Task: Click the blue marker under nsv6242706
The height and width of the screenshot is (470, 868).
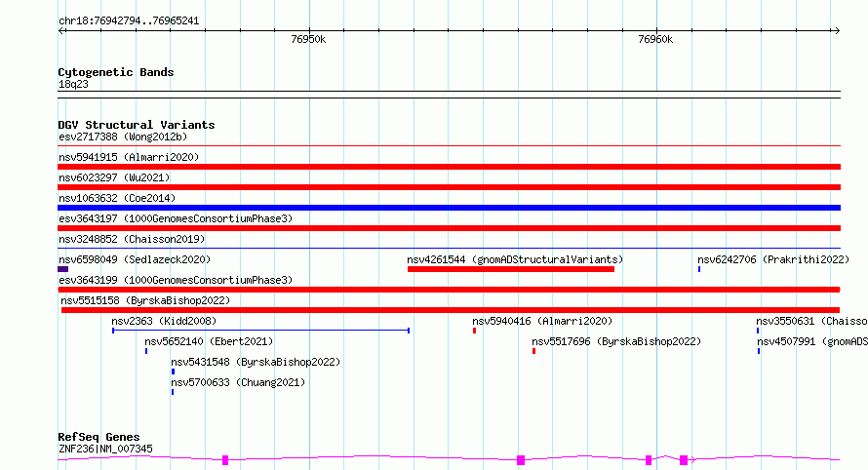Action: [x=699, y=269]
